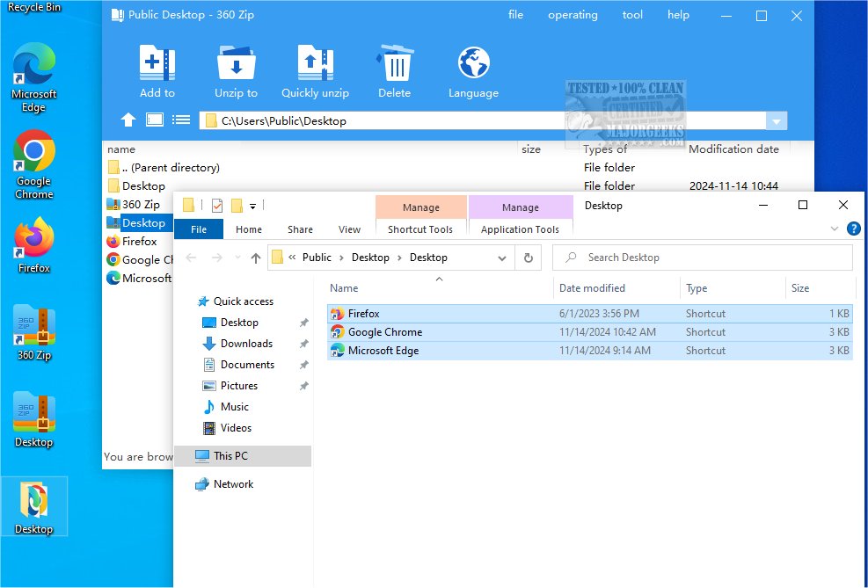This screenshot has width=868, height=588.
Task: Expand the 360 Zip path dropdown
Action: 776,121
